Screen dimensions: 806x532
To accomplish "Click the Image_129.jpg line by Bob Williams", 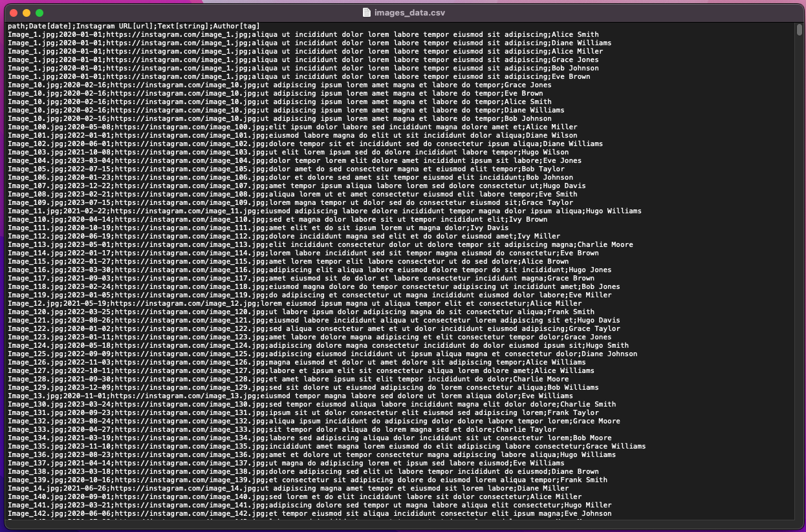I will [303, 387].
